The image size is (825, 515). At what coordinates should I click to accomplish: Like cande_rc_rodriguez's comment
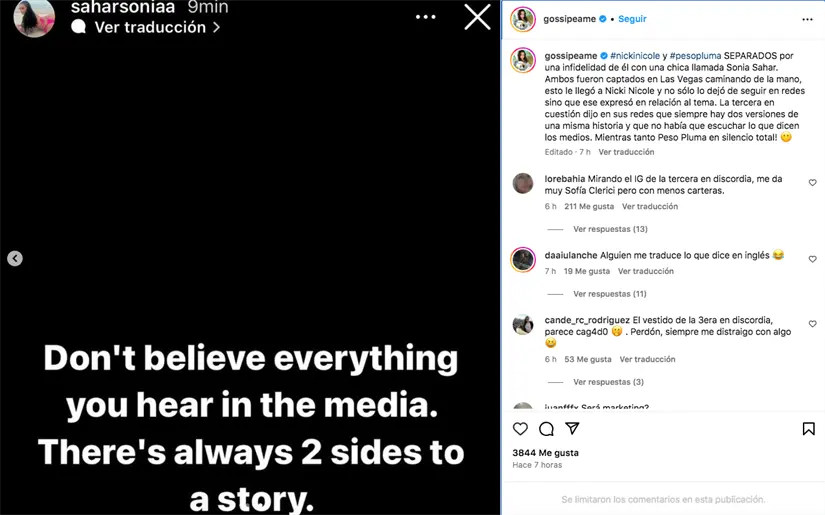pyautogui.click(x=812, y=324)
